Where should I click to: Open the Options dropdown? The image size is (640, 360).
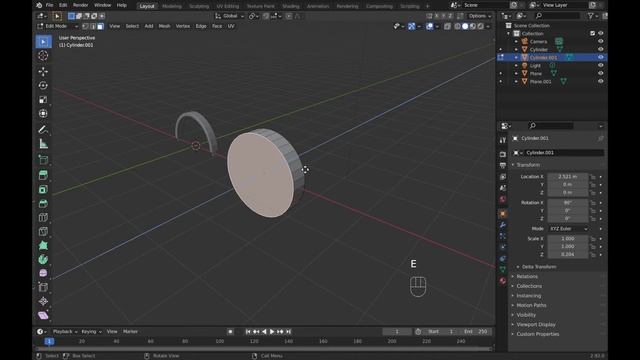(x=480, y=16)
